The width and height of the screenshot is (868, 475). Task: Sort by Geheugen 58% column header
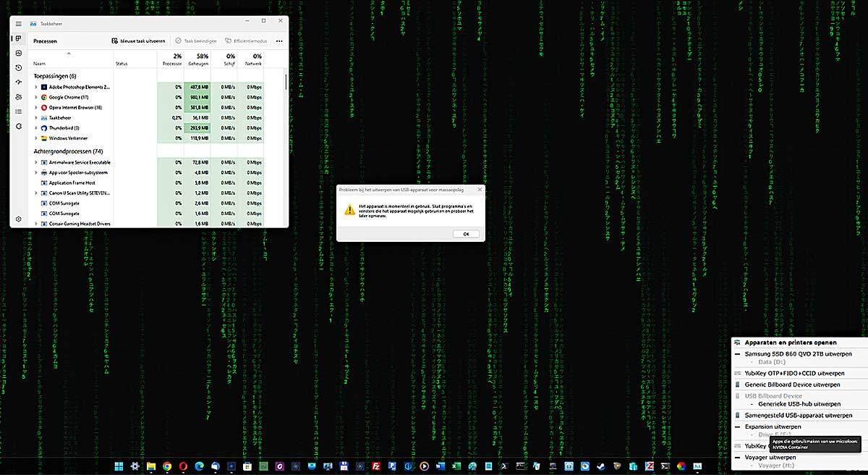(x=198, y=59)
